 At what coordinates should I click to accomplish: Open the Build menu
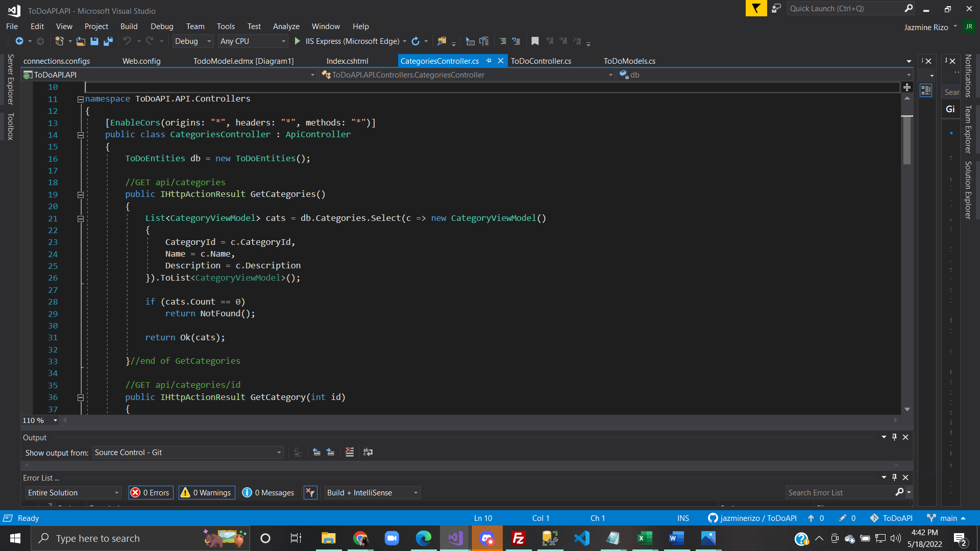click(x=129, y=27)
